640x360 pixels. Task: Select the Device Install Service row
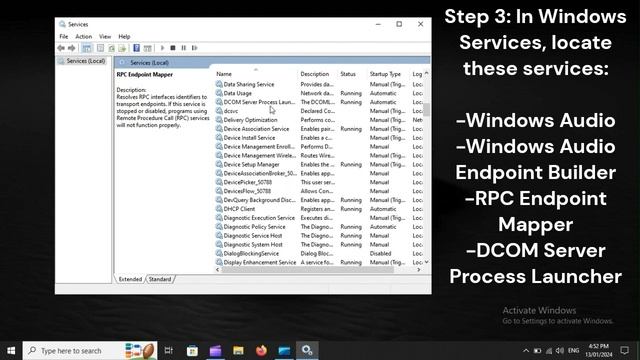click(x=319, y=138)
